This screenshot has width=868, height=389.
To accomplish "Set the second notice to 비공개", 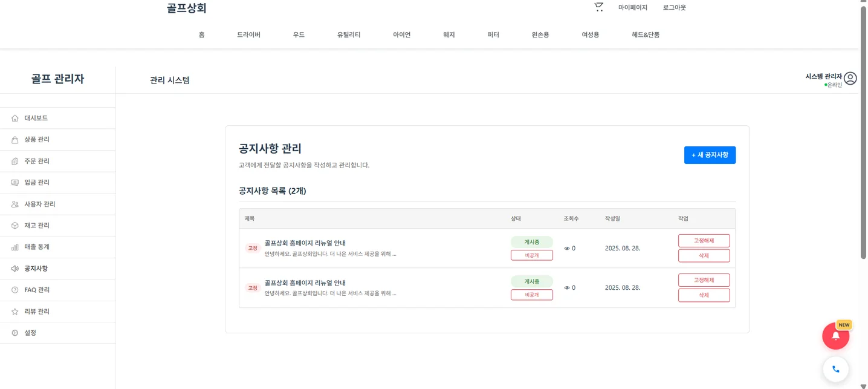I will pyautogui.click(x=531, y=295).
